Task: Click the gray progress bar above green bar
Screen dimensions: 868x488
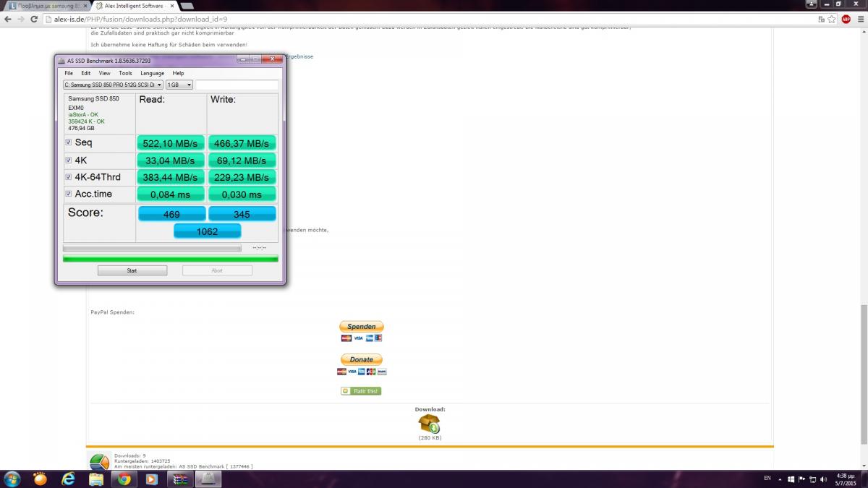Action: point(152,248)
